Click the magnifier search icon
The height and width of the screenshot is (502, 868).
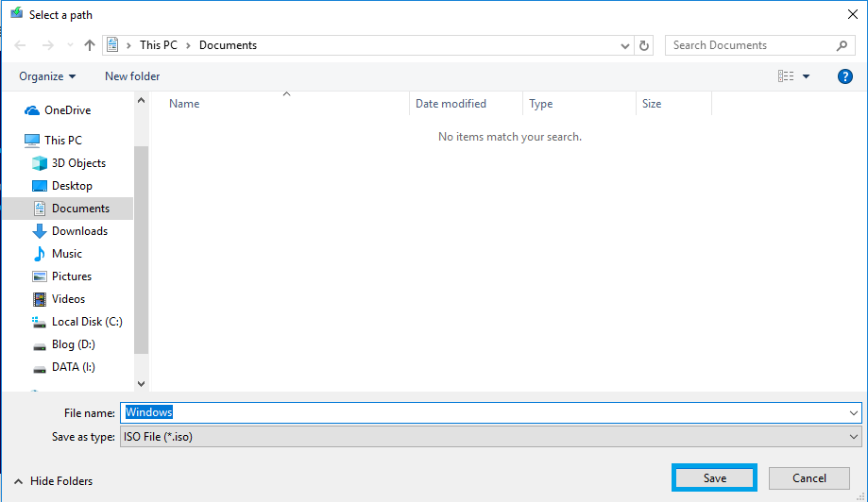[842, 46]
